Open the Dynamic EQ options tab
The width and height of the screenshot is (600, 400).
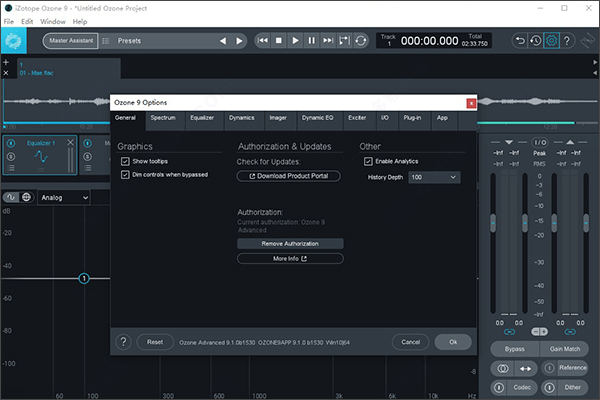(x=316, y=118)
